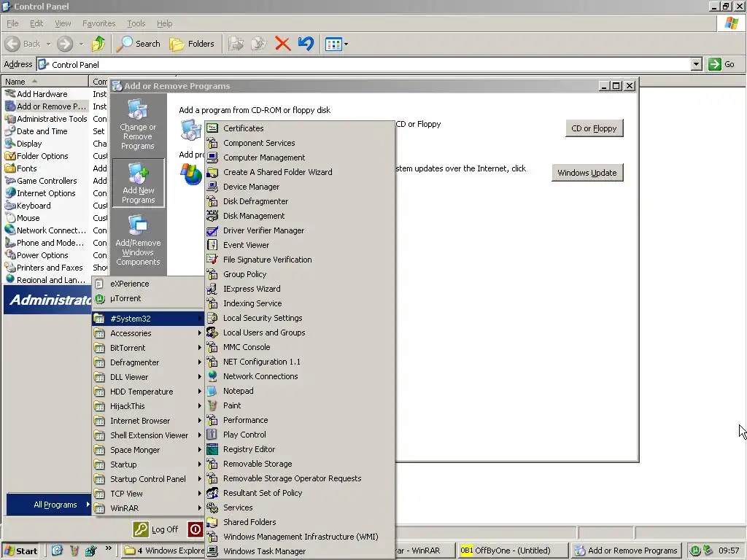Expand the WinRAR submenu

pos(148,508)
